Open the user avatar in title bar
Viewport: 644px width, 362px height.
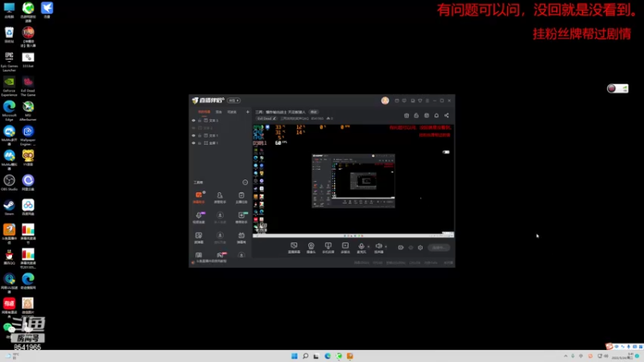pos(385,101)
